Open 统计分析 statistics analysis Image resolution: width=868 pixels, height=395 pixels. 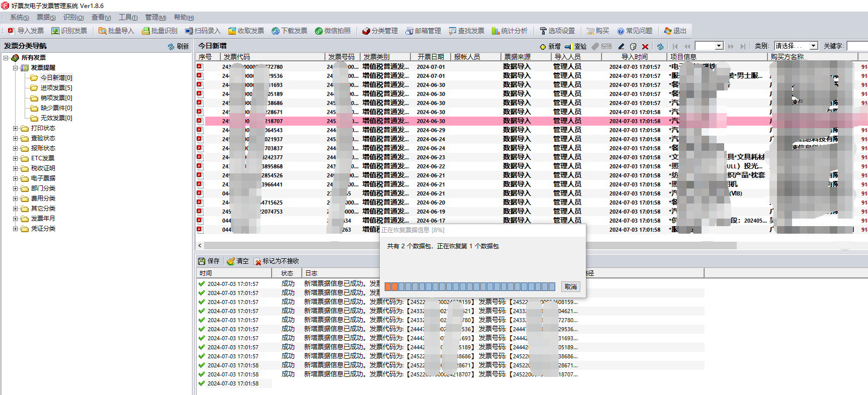click(510, 31)
